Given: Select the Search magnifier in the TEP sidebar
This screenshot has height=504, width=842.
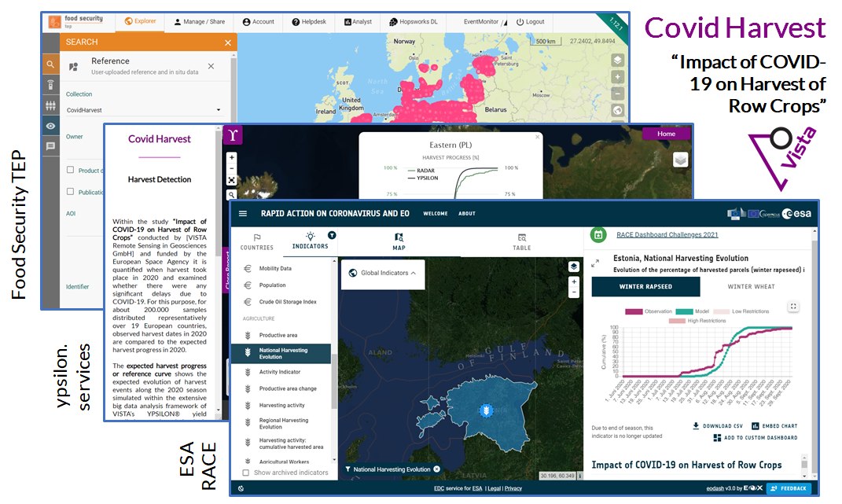Looking at the screenshot, I should (50, 64).
